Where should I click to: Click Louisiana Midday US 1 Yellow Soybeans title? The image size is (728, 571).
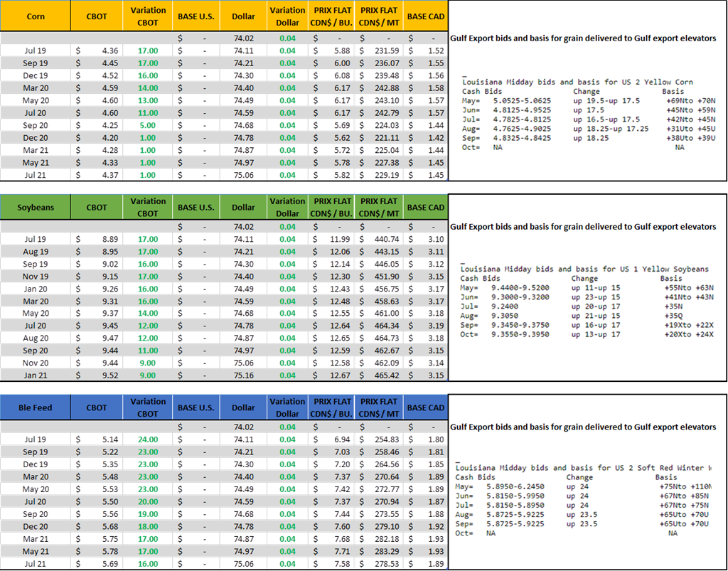[x=584, y=270]
